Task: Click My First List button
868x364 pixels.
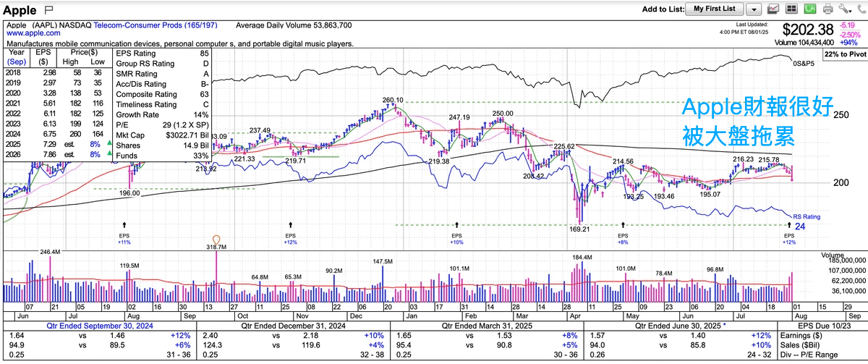Action: 715,9
